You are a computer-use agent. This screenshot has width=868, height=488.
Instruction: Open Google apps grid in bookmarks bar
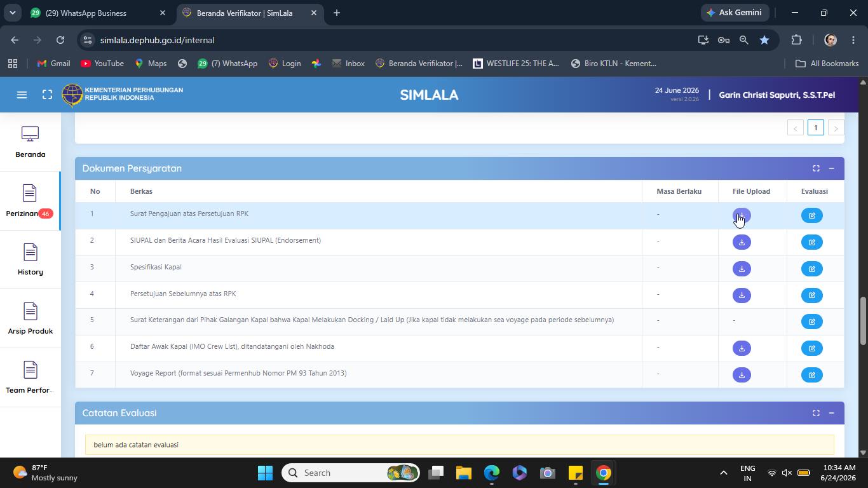[13, 64]
